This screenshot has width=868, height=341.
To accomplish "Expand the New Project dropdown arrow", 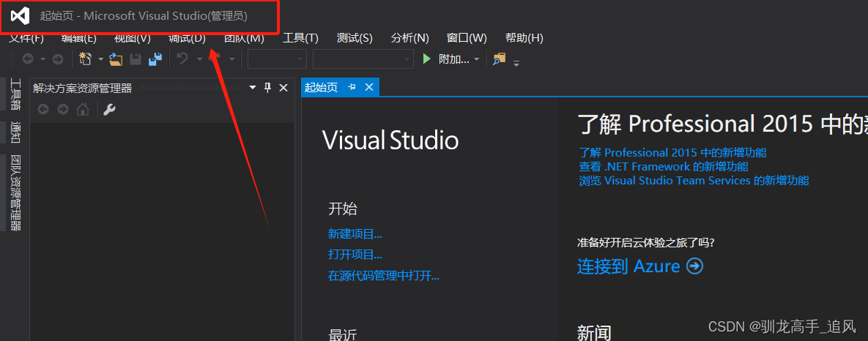I will tap(101, 59).
